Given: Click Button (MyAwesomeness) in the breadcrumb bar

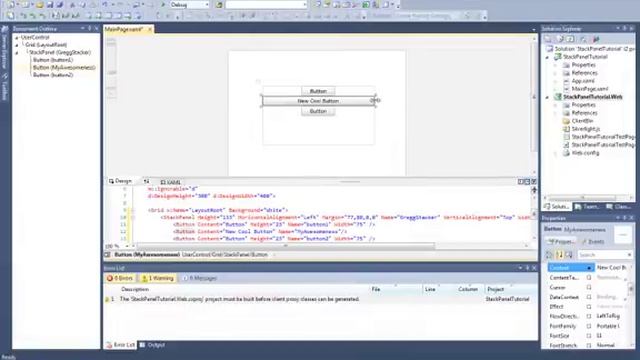Looking at the screenshot, I should (147, 255).
